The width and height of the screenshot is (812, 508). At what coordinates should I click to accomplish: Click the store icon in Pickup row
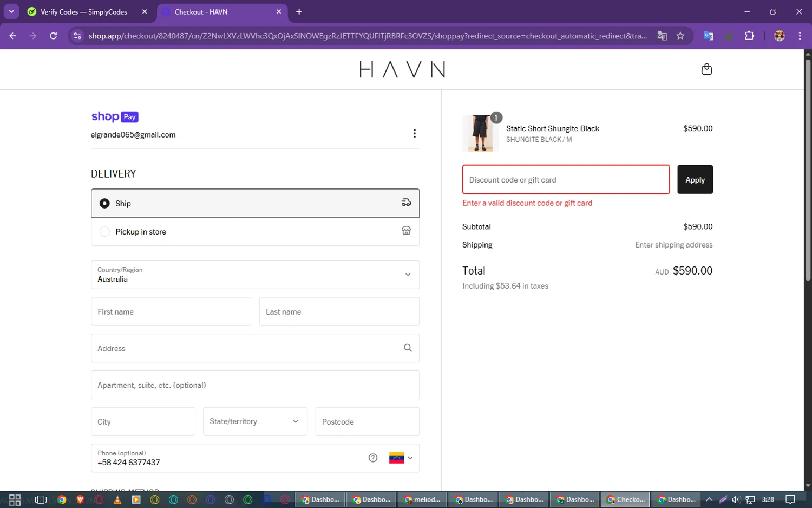[406, 231]
